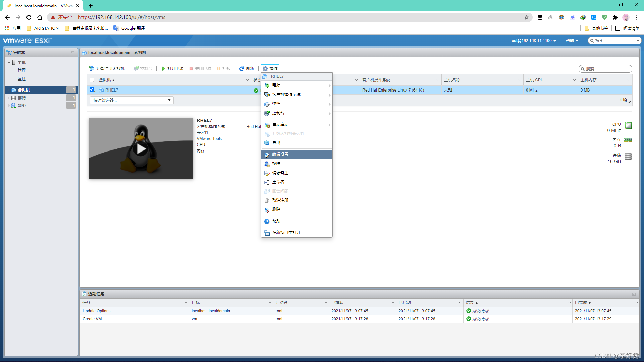Open Host name column dropdown arrow
This screenshot has height=362, width=644.
[520, 80]
